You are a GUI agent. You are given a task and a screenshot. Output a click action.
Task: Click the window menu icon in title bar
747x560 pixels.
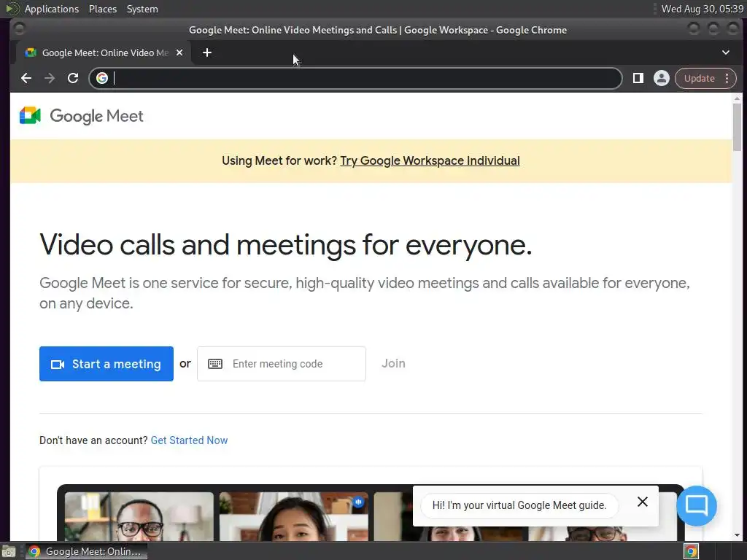pos(19,29)
